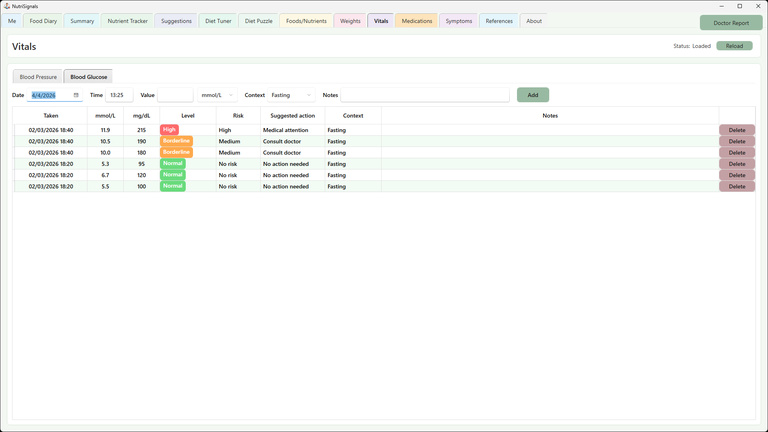
Task: Select the Vitals tab
Action: click(x=381, y=21)
